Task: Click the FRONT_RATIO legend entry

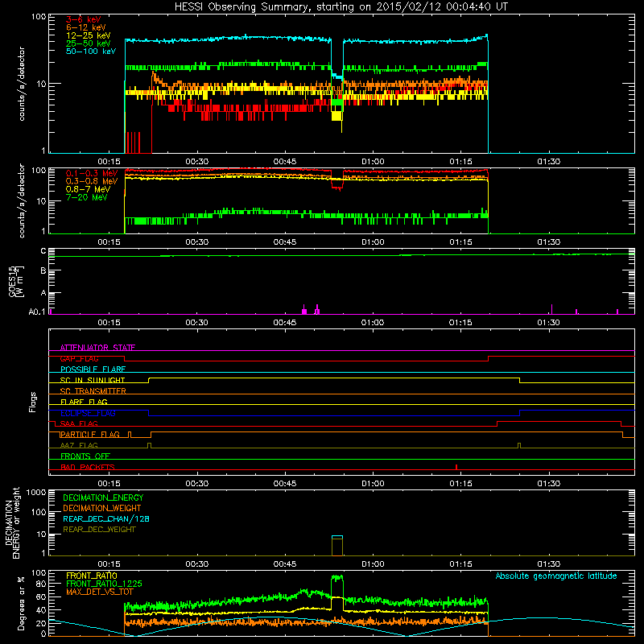Action: tap(92, 576)
